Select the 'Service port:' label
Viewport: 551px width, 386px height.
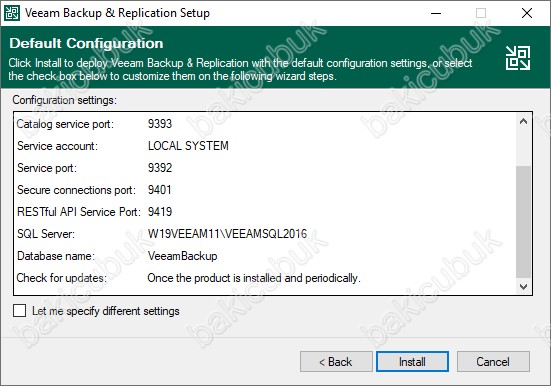click(47, 168)
